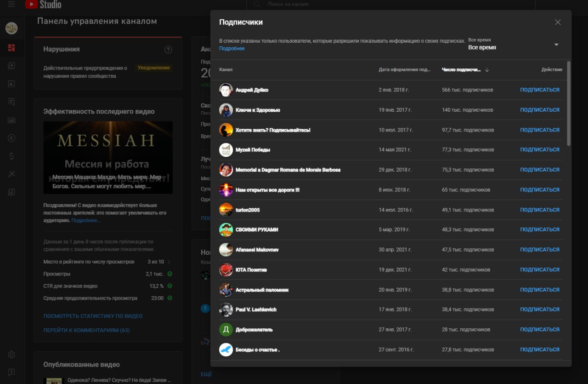Subscribe to Астральный паломник
Screen dimensions: 588x384
tap(540, 290)
